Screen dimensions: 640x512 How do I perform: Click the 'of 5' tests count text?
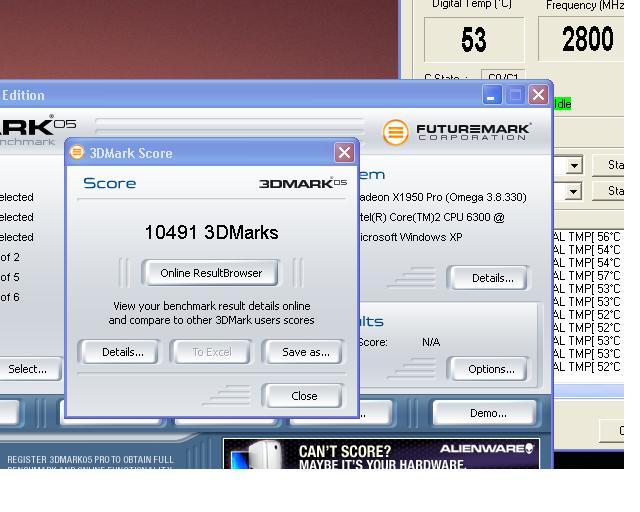[10, 277]
